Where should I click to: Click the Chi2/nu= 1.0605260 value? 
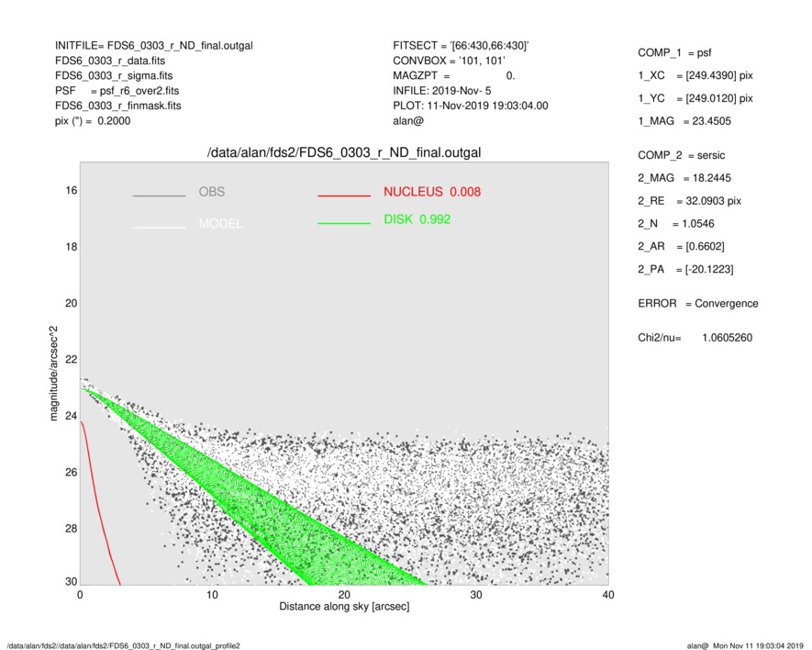pos(695,338)
